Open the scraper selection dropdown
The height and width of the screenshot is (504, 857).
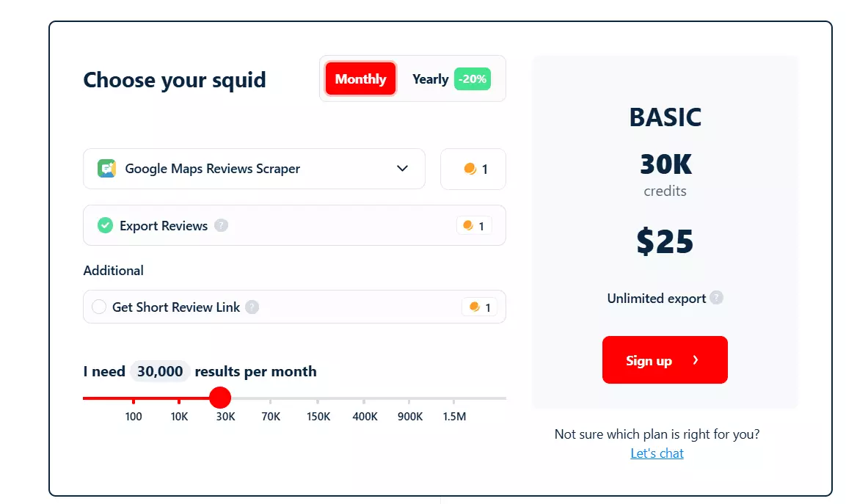[x=254, y=169]
